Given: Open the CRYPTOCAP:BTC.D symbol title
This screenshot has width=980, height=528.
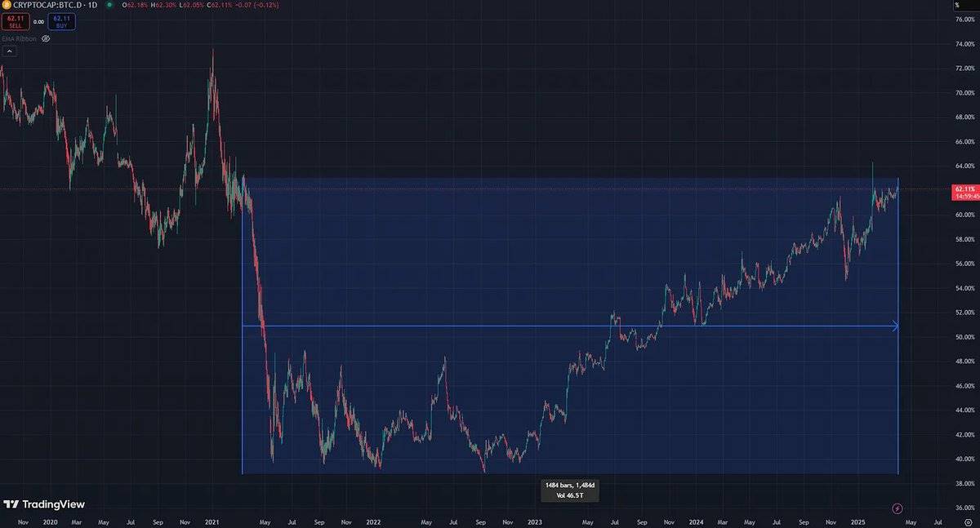Looking at the screenshot, I should (48, 6).
